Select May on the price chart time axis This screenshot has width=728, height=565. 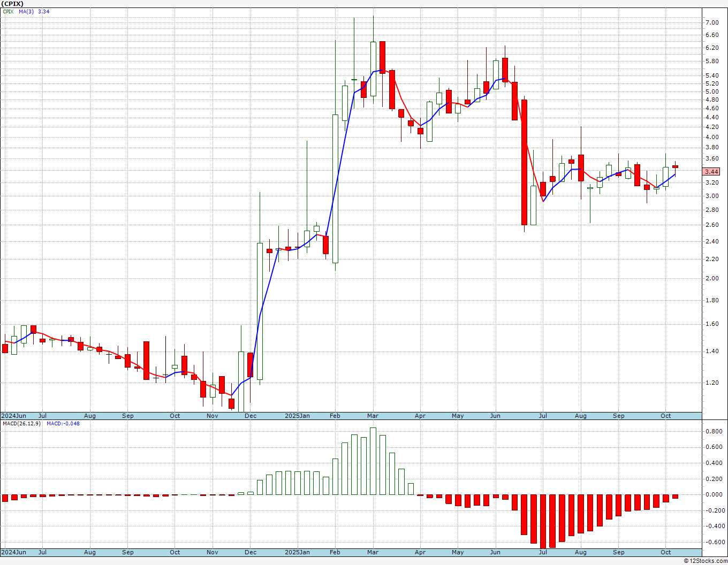point(458,416)
